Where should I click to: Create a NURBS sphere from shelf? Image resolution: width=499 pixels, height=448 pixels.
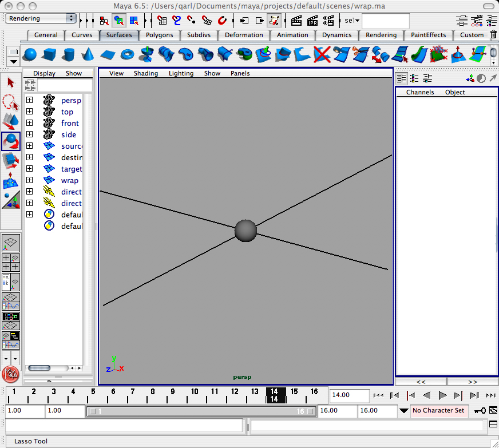[30, 54]
